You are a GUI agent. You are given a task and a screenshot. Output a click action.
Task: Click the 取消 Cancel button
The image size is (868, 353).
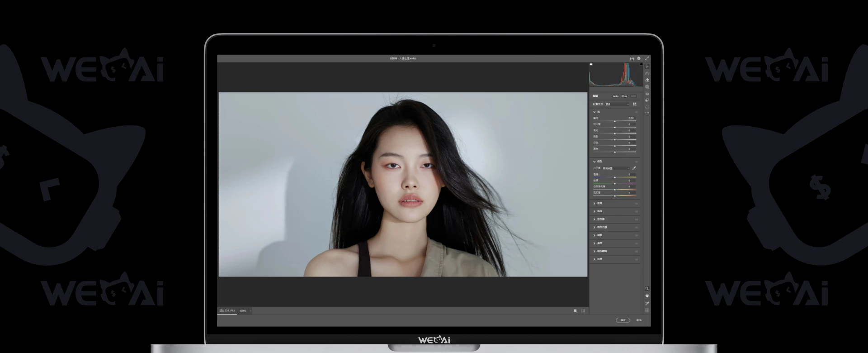pyautogui.click(x=639, y=320)
